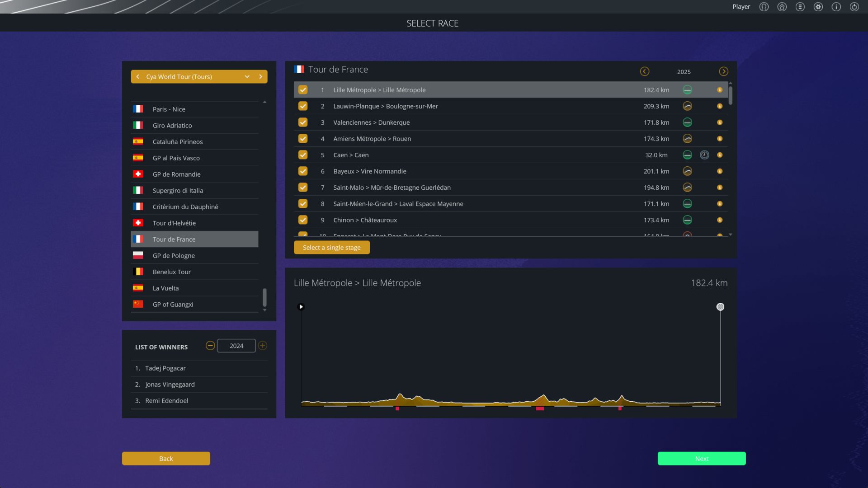Switch to previous year before 2025
The height and width of the screenshot is (488, 868).
(x=645, y=71)
